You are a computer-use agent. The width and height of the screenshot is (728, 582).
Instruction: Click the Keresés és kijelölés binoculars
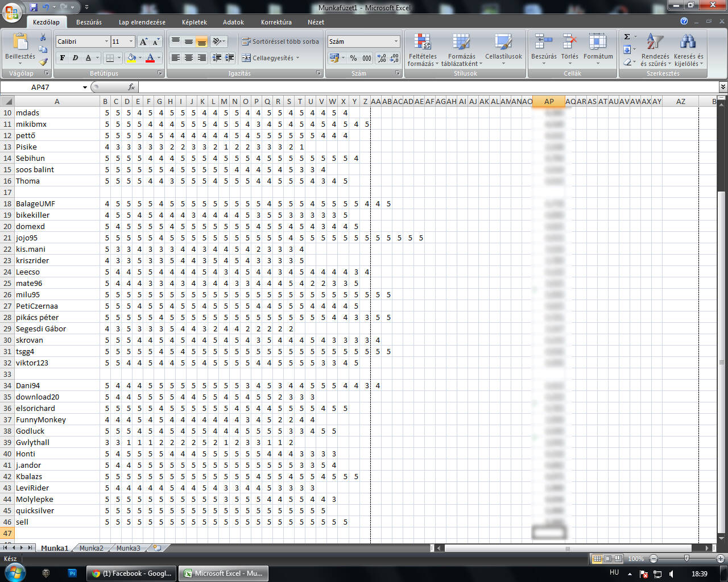tap(688, 50)
